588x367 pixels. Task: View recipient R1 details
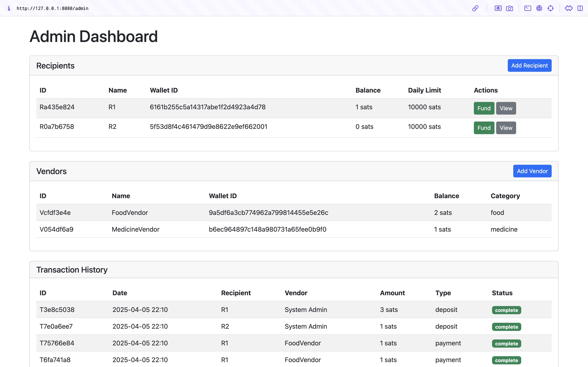[x=506, y=108]
